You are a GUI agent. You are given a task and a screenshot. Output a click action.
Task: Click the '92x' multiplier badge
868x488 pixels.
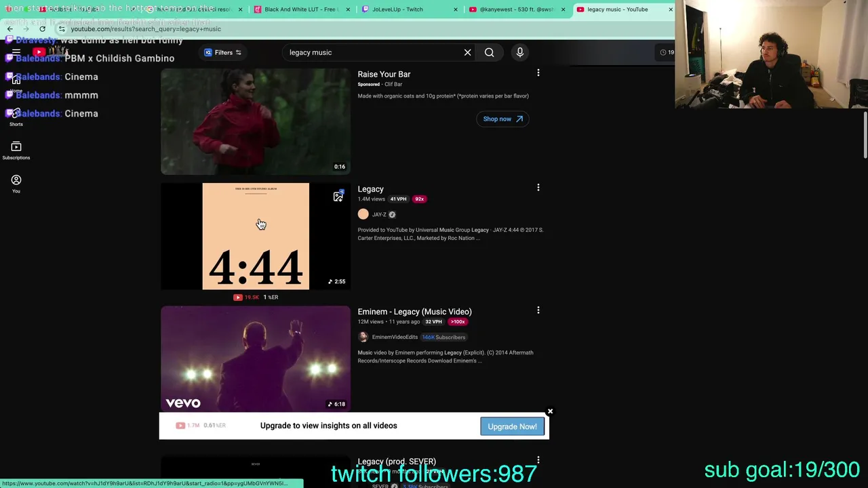(x=420, y=199)
